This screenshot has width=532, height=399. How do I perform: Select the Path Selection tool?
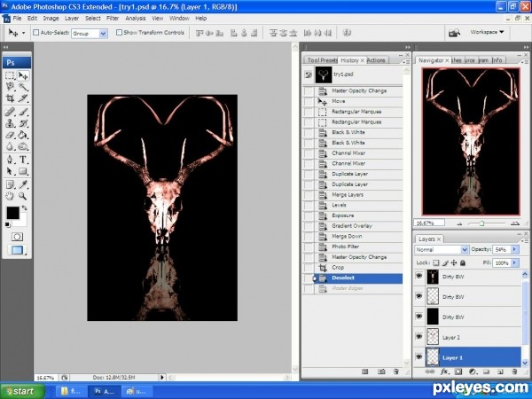10,171
